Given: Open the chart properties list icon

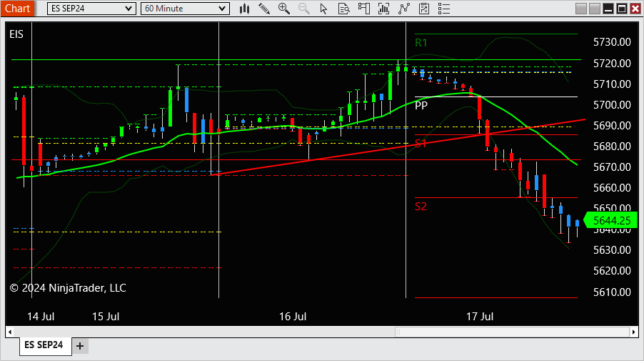Looking at the screenshot, I should click(x=444, y=9).
